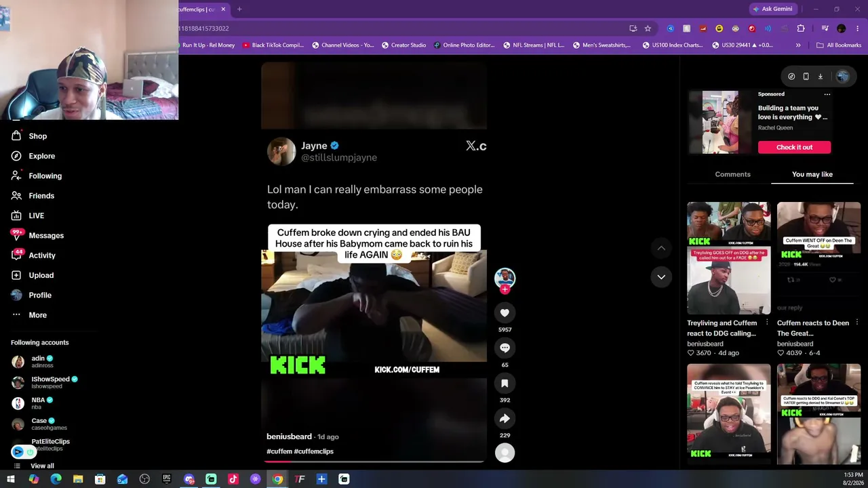Open the Chrome three-dot menu
This screenshot has width=868, height=488.
[858, 28]
